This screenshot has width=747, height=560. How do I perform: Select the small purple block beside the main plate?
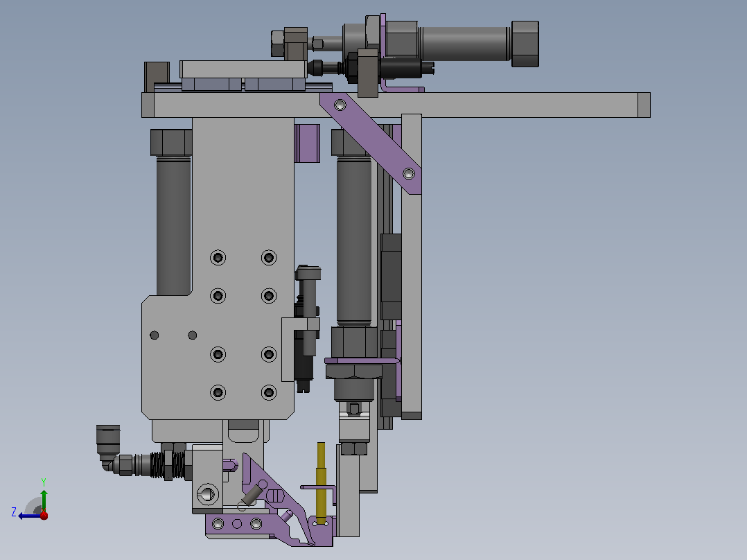[307, 143]
